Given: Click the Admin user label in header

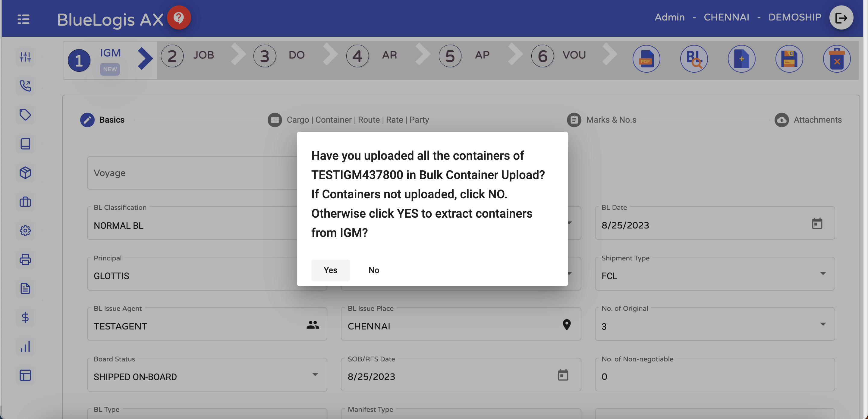Looking at the screenshot, I should (669, 17).
